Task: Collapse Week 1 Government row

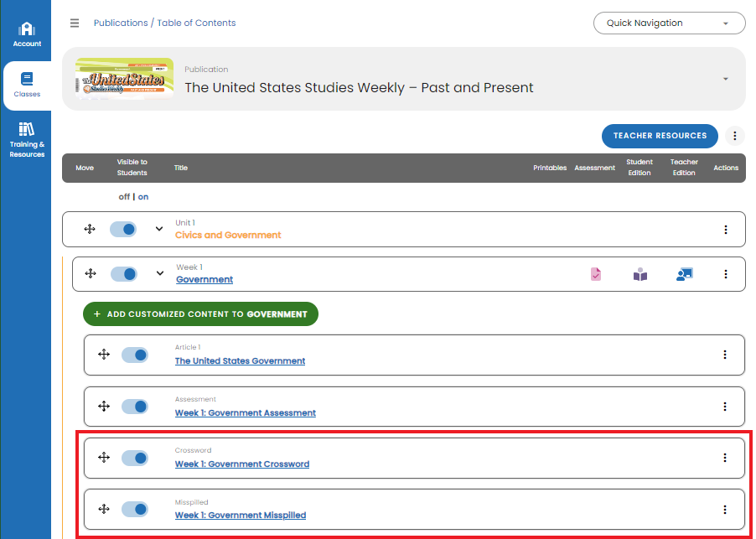Action: pos(160,273)
